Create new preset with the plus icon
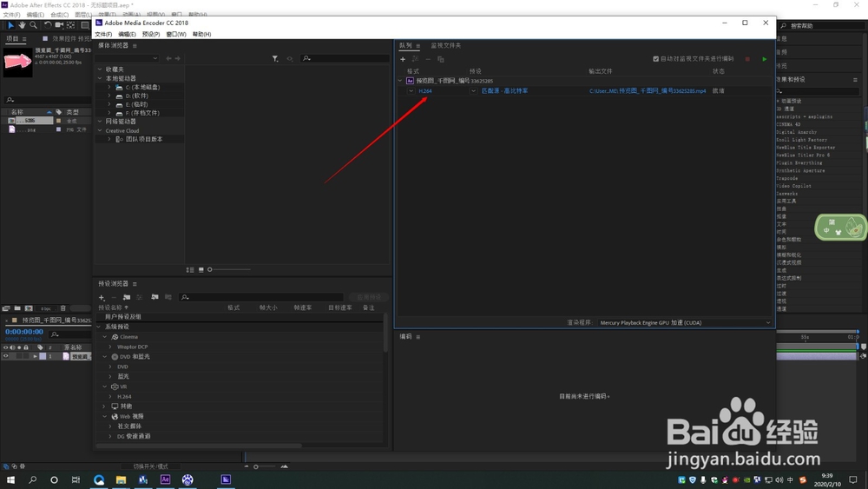This screenshot has height=489, width=868. tap(102, 297)
